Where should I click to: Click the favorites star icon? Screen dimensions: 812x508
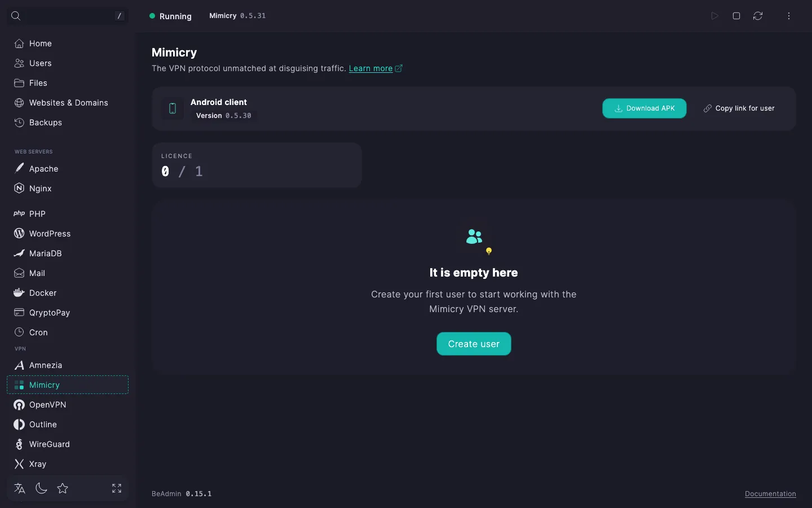(63, 488)
